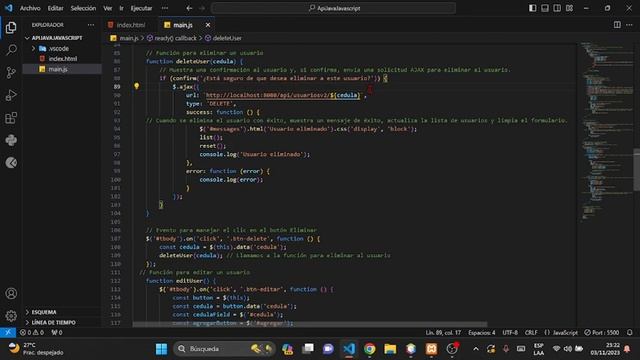
Task: Open XAMPP from the taskbar
Action: click(431, 349)
